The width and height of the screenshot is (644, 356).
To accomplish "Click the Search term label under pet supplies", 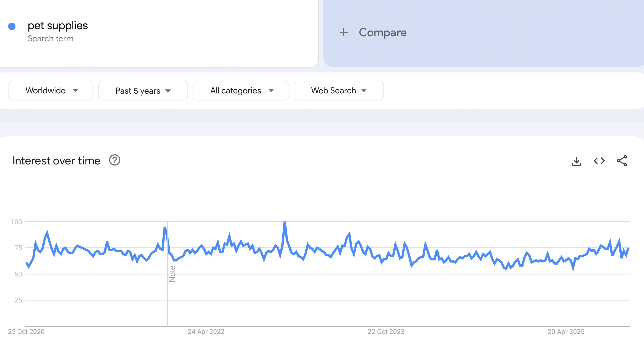I will [x=50, y=38].
